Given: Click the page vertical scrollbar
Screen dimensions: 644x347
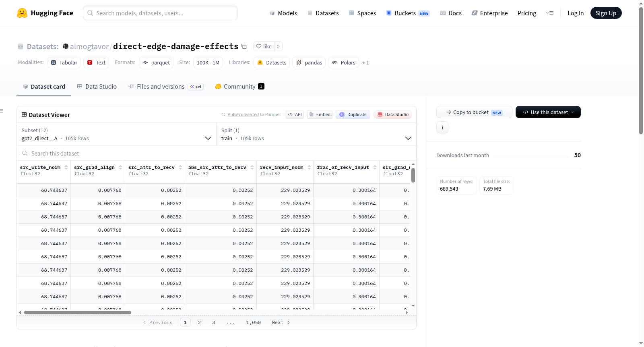Looking at the screenshot, I should (x=641, y=71).
